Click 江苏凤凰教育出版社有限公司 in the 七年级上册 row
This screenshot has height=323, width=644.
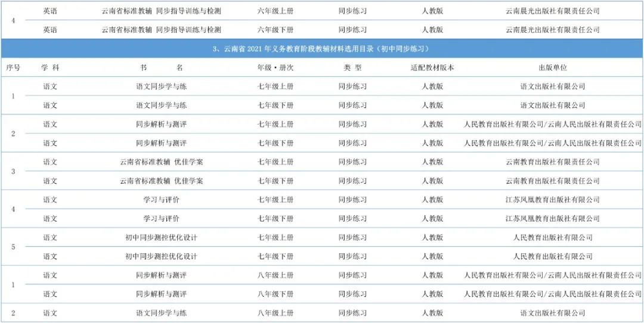tap(553, 200)
